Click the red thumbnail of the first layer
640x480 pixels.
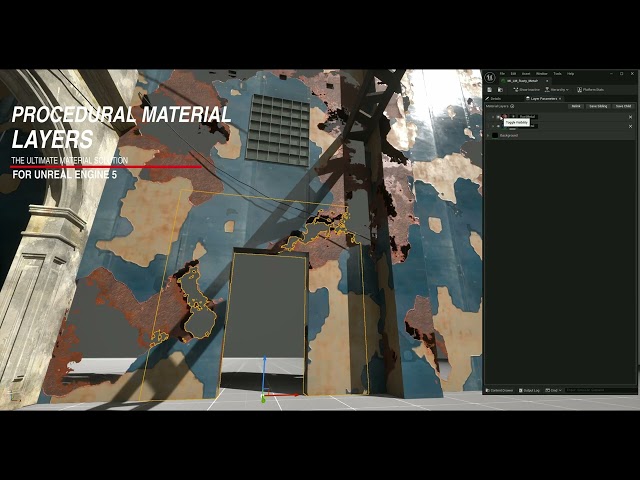click(x=504, y=116)
